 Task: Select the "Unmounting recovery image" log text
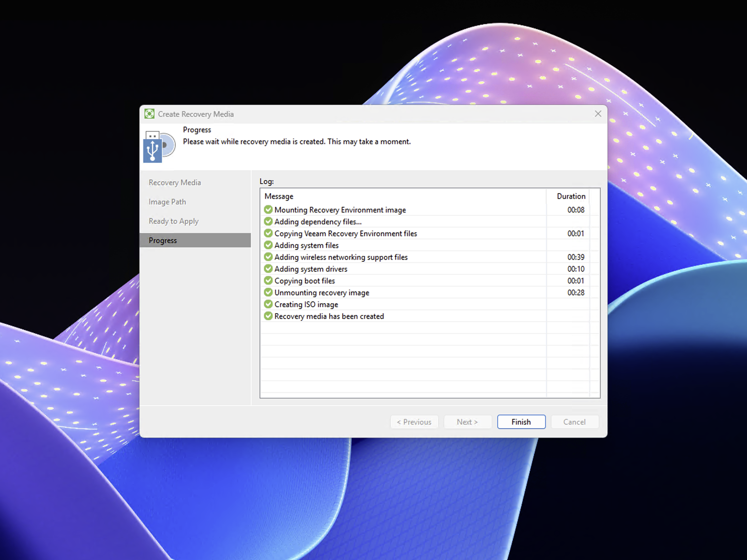pos(322,293)
